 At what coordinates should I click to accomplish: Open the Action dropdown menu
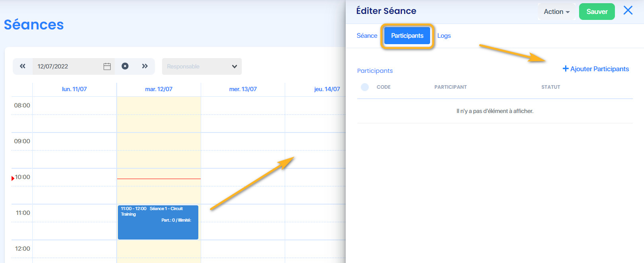557,12
